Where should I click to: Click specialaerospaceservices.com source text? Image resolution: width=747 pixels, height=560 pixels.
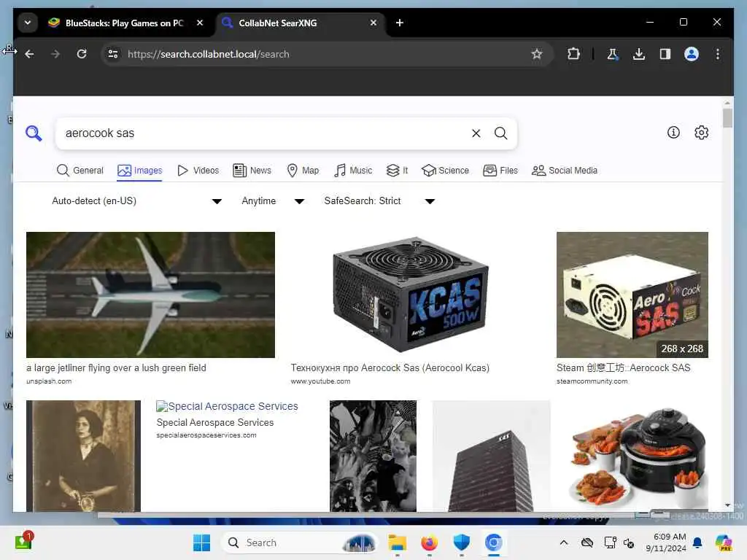click(206, 435)
